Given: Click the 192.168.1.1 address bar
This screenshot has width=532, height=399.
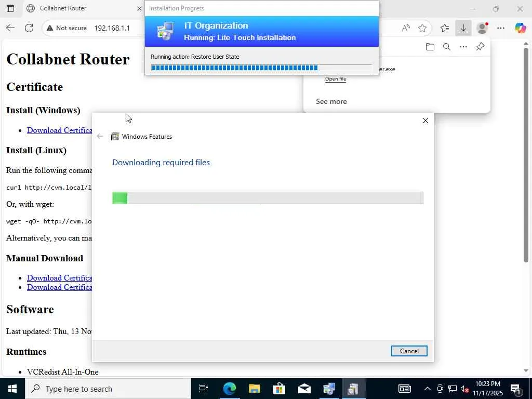Looking at the screenshot, I should tap(112, 28).
